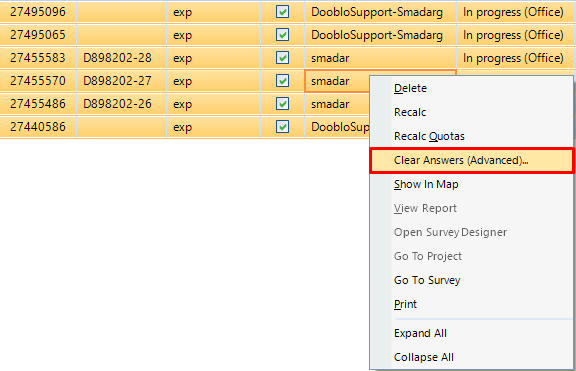Select ID cell 27495065
Image resolution: width=576 pixels, height=371 pixels.
(38, 35)
